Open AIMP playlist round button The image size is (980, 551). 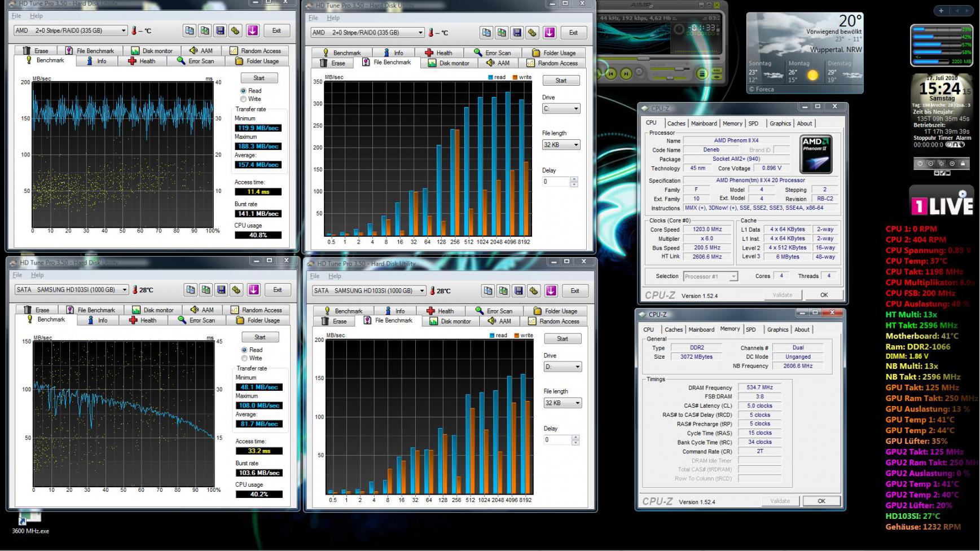point(702,74)
